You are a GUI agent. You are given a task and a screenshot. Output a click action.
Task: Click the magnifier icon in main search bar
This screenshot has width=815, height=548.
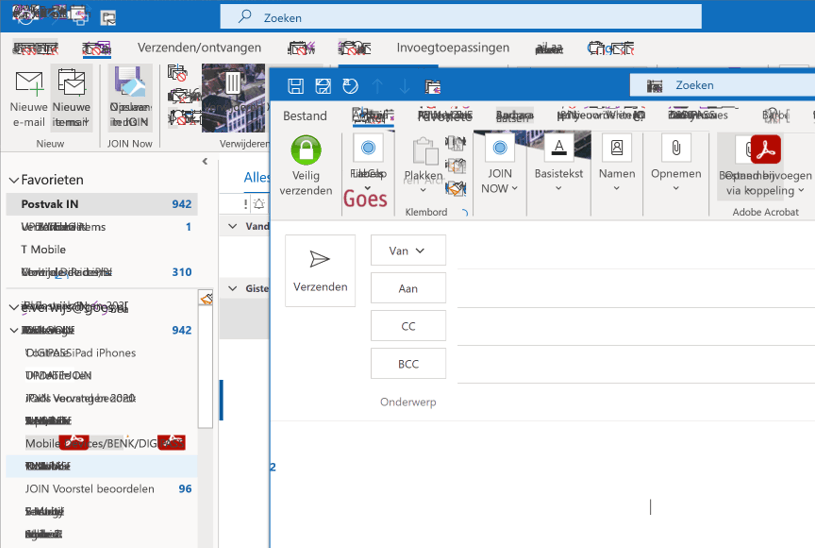[x=244, y=17]
